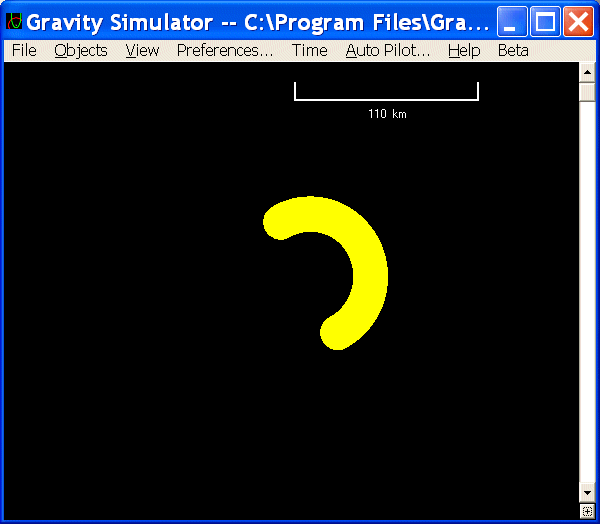The height and width of the screenshot is (524, 600).
Task: Click the vertical scrollbar thumb
Action: tap(587, 92)
